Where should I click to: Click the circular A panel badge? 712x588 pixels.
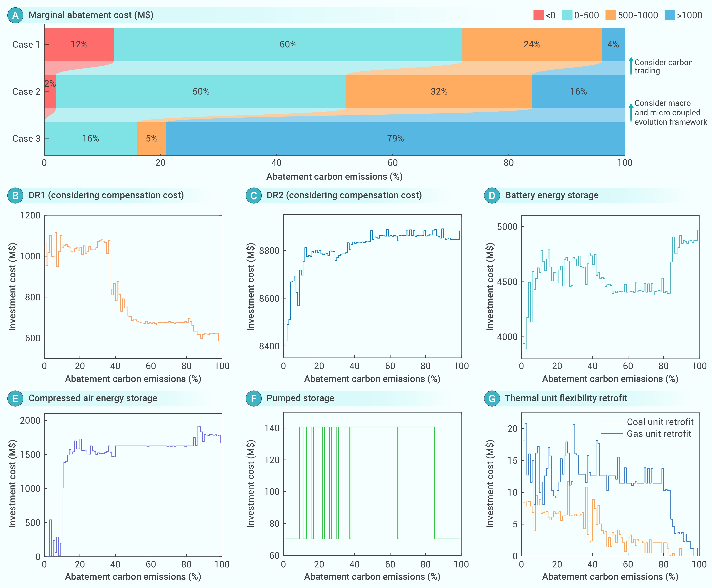pyautogui.click(x=15, y=15)
